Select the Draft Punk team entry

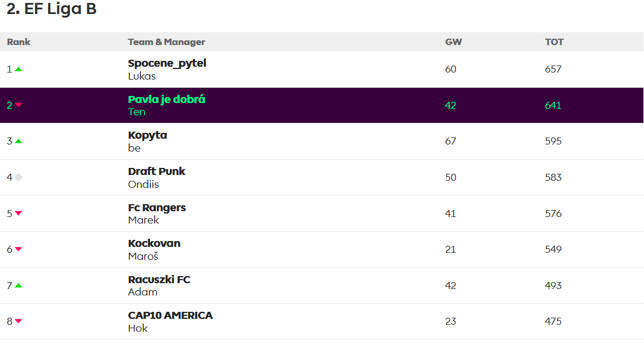[x=156, y=171]
